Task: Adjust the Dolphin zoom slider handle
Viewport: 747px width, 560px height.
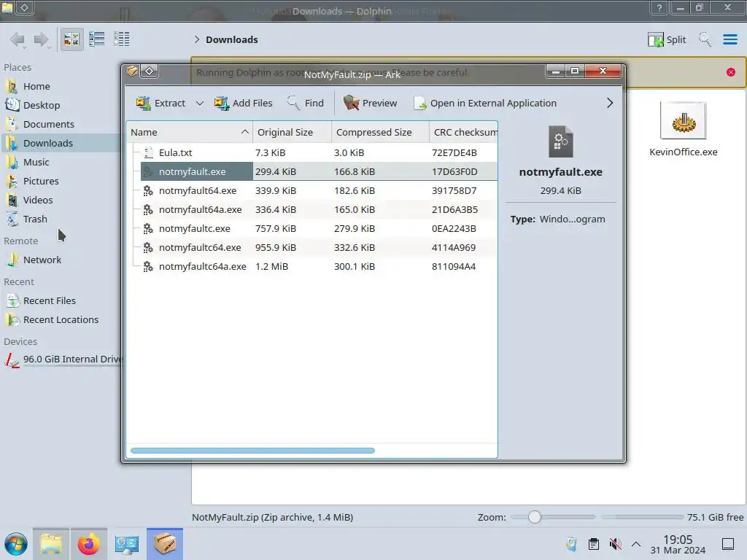Action: click(535, 517)
